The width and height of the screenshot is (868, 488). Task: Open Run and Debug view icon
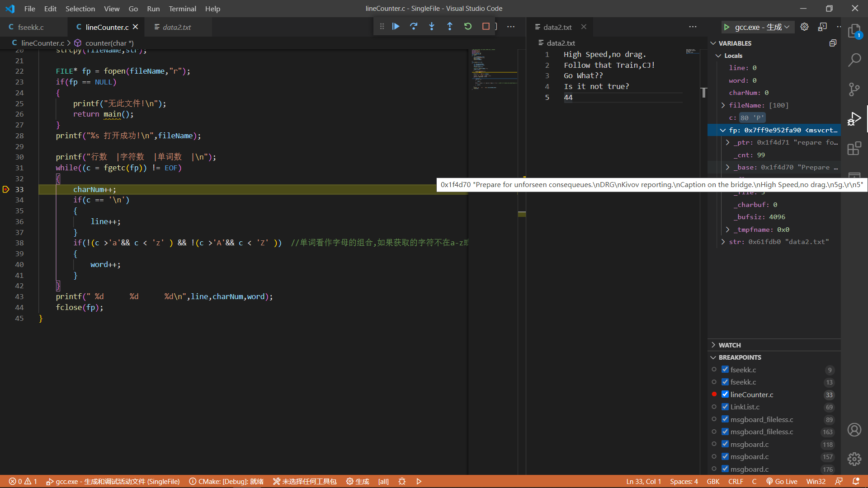pos(854,119)
